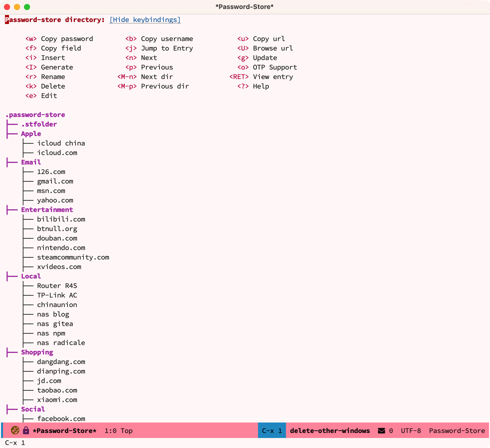The width and height of the screenshot is (490, 448).
Task: Click the Copy username keybinding
Action: coord(159,39)
